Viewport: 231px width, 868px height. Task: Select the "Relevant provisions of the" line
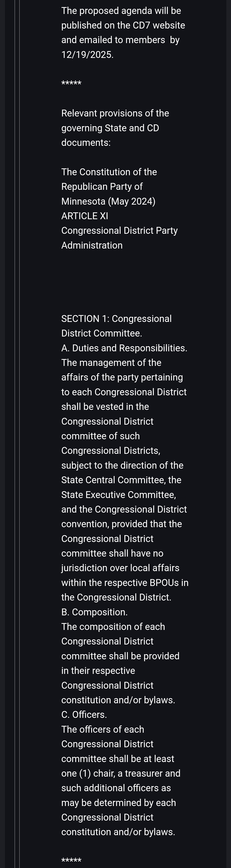tap(115, 113)
